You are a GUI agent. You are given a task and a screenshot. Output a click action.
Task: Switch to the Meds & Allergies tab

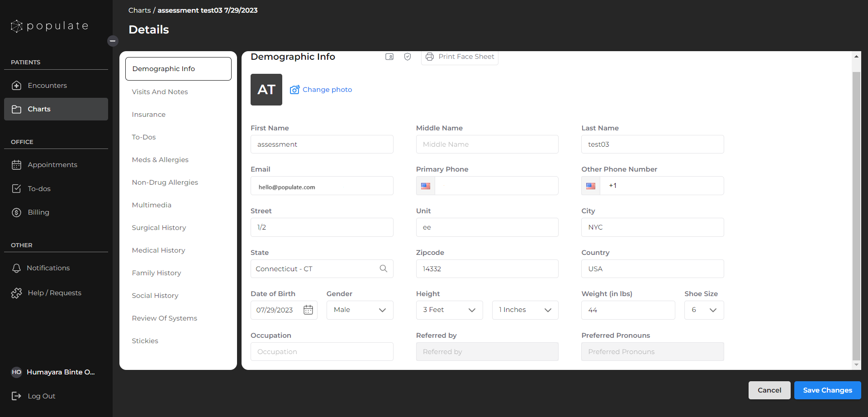[x=160, y=159]
